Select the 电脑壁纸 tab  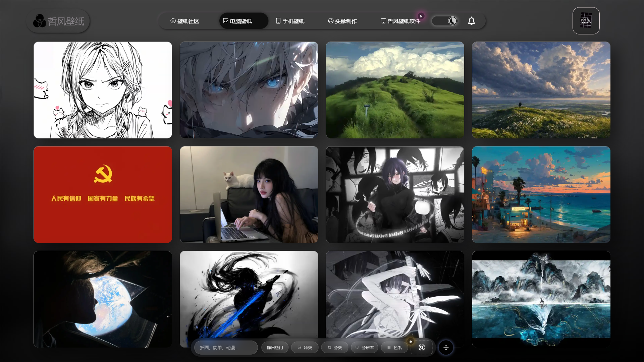(244, 21)
